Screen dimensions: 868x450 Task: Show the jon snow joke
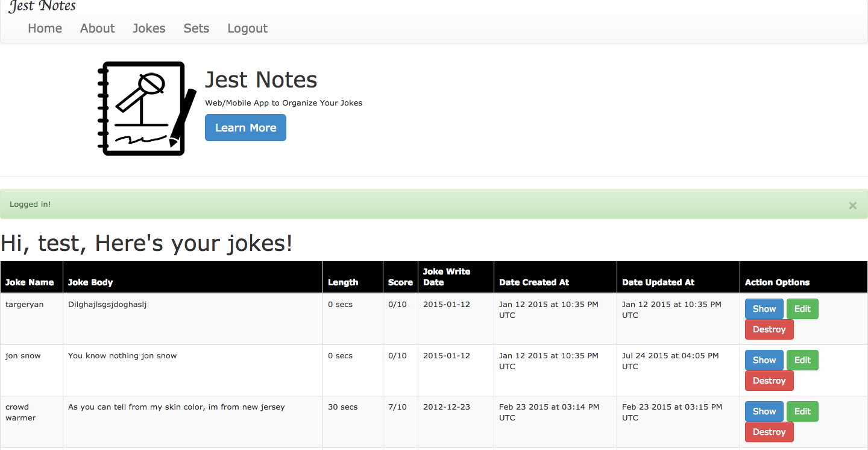764,360
